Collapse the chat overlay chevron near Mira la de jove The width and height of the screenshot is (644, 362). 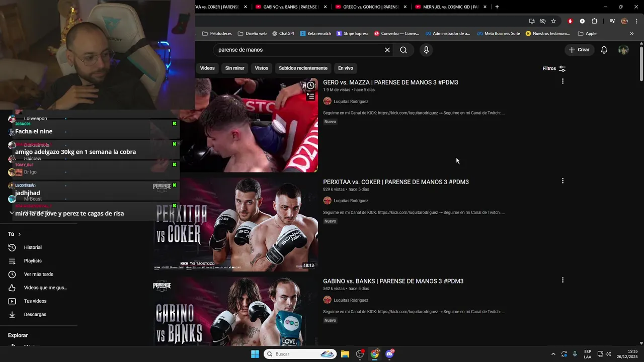pos(12,213)
